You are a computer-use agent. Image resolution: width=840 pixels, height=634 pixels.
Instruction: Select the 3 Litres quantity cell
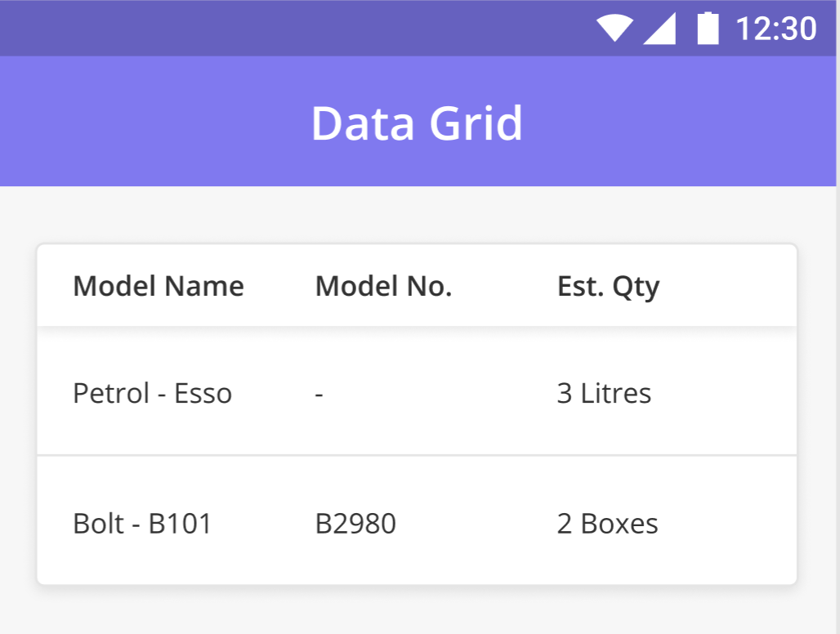[x=604, y=394]
